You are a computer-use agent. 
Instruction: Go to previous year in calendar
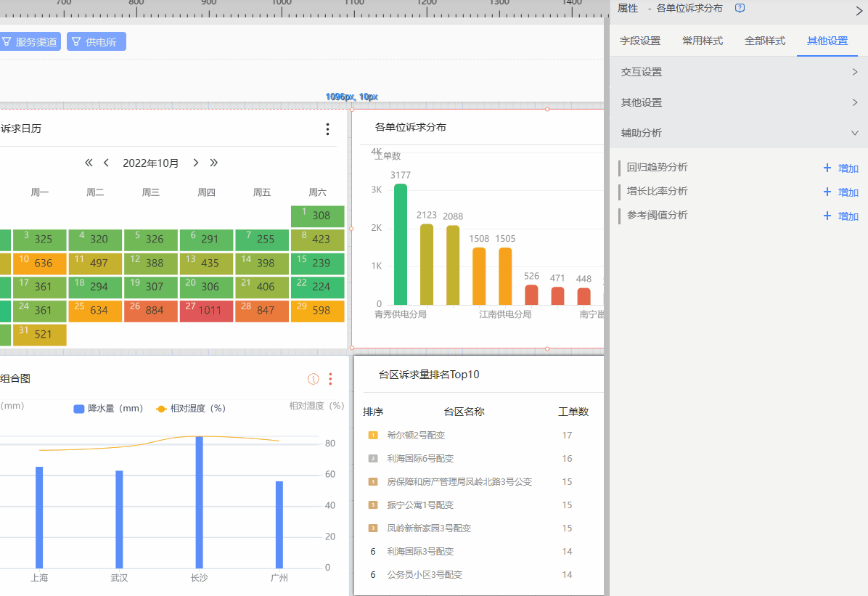coord(89,163)
